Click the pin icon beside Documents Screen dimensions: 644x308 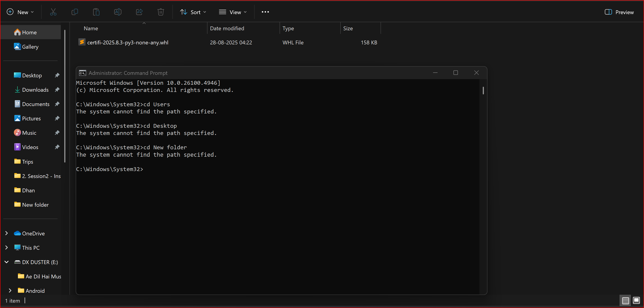coord(57,104)
